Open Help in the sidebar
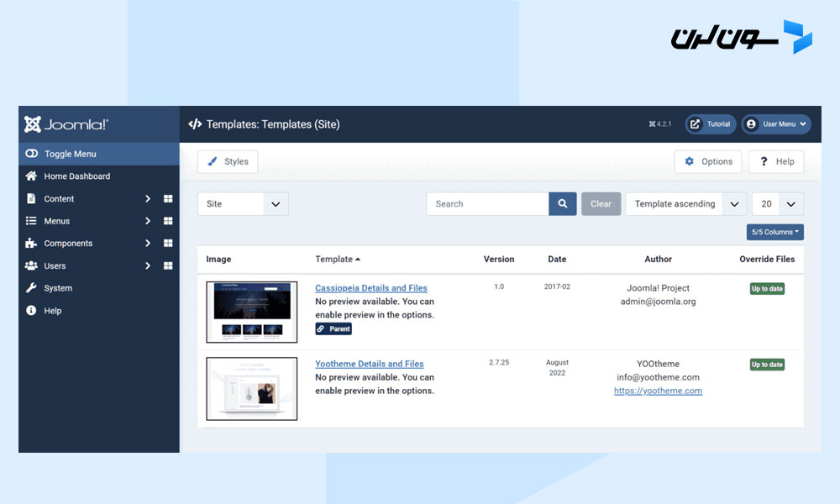This screenshot has width=840, height=504. pyautogui.click(x=52, y=311)
